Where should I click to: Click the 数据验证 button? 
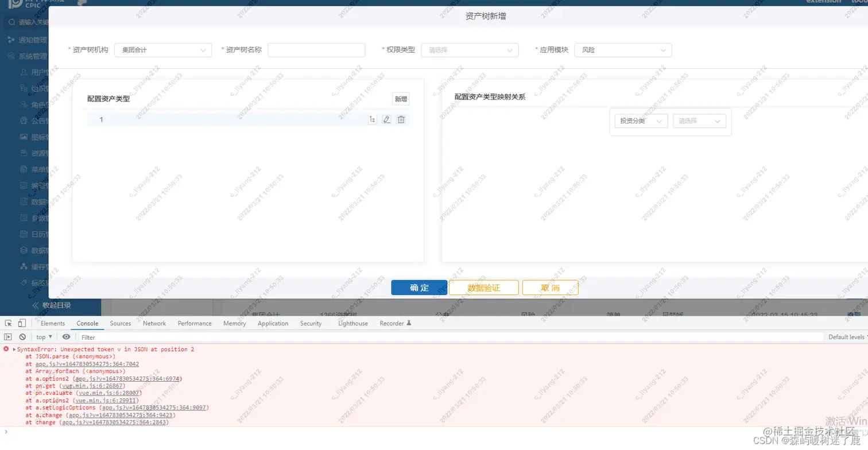[x=484, y=288]
